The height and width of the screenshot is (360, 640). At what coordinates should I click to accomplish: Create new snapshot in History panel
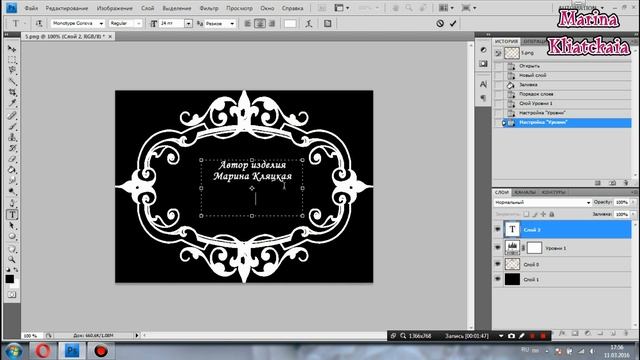(612, 183)
